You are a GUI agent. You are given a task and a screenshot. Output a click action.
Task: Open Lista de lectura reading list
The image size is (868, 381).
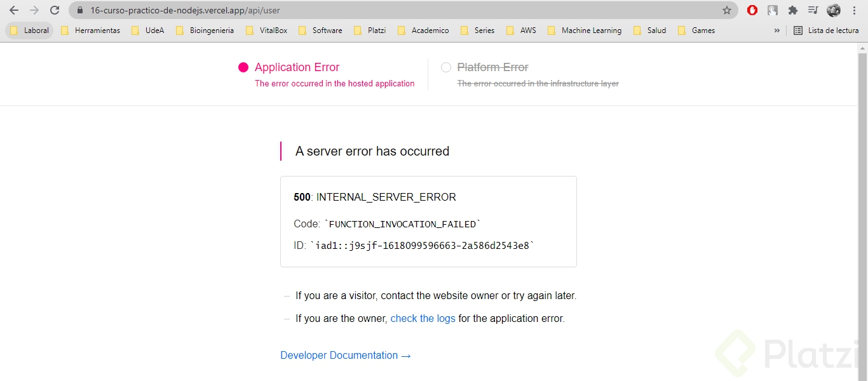click(x=826, y=30)
